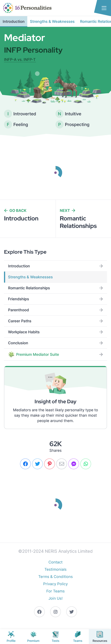Share on Facebook via share icon

pos(25,464)
